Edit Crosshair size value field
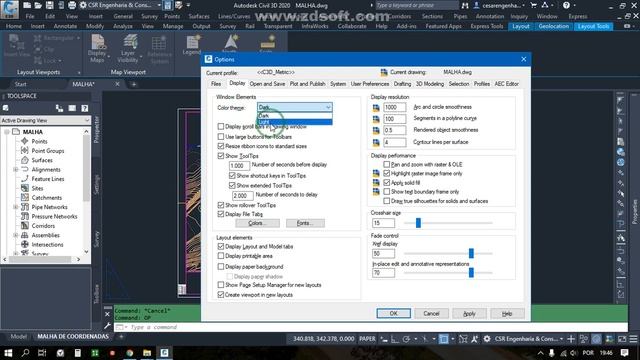Screen dimensions: 640x360 point(383,223)
